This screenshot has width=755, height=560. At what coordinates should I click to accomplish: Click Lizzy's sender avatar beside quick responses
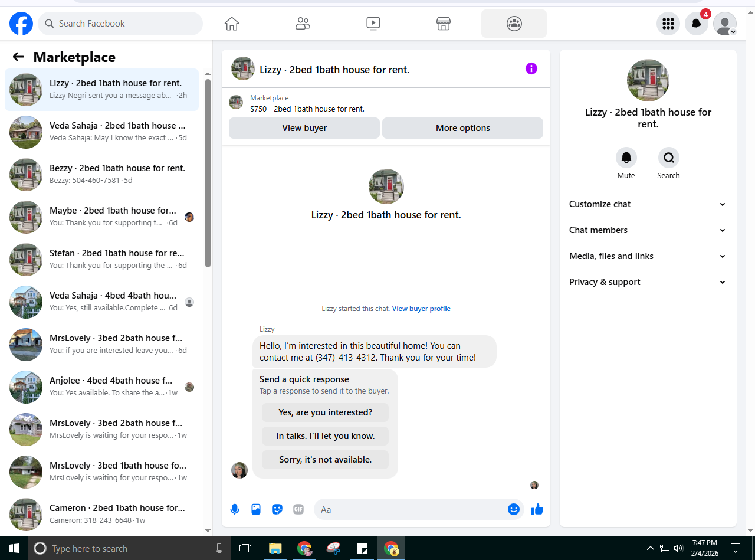pos(239,470)
